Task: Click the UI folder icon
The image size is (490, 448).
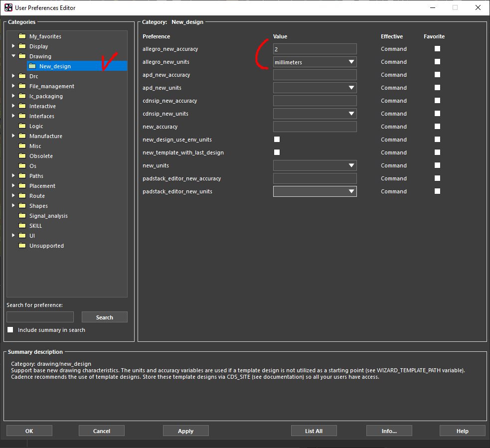Action: tap(22, 236)
